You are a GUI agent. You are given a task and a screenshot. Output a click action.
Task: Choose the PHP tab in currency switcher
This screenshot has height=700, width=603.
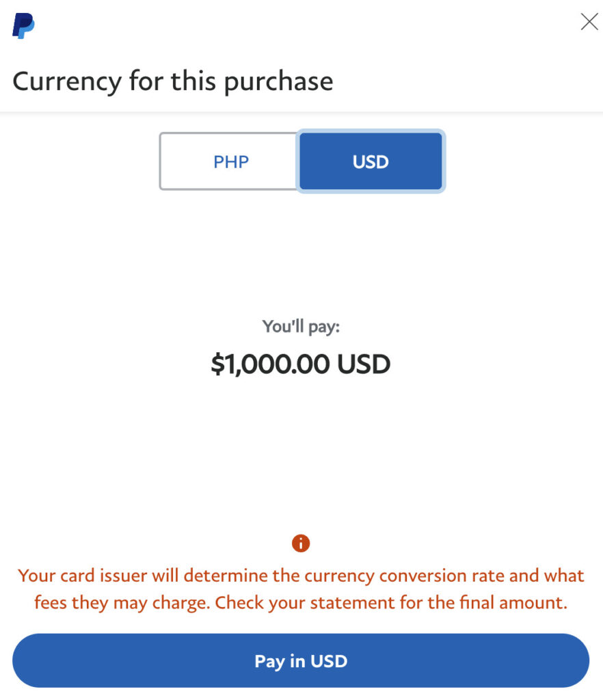tap(230, 161)
